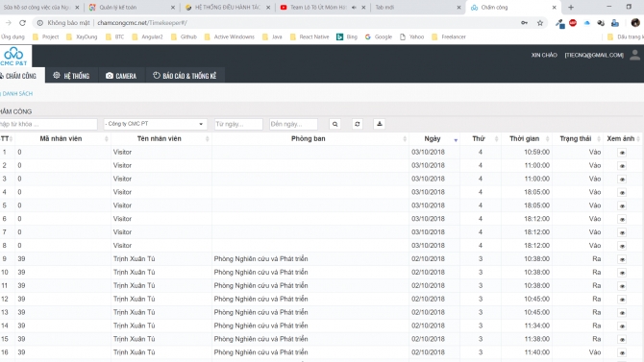The image size is (644, 362).
Task: View photo for row 2 Visitor
Action: coord(622,166)
